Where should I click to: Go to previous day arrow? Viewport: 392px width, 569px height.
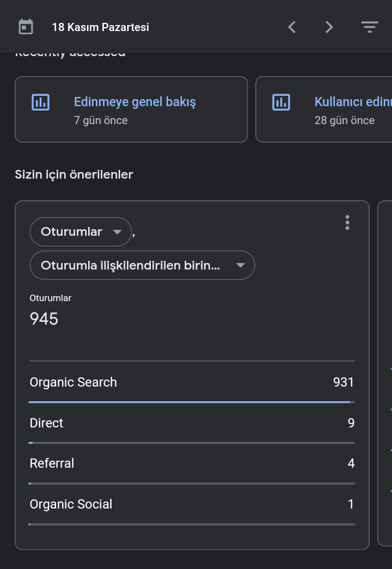click(292, 27)
